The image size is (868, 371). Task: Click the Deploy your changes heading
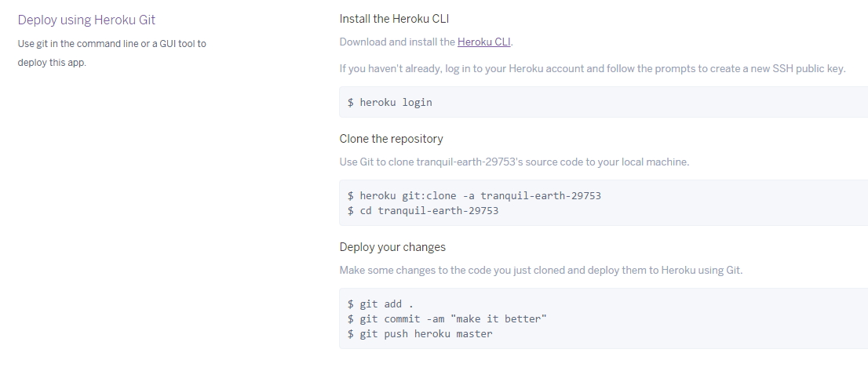coord(392,247)
